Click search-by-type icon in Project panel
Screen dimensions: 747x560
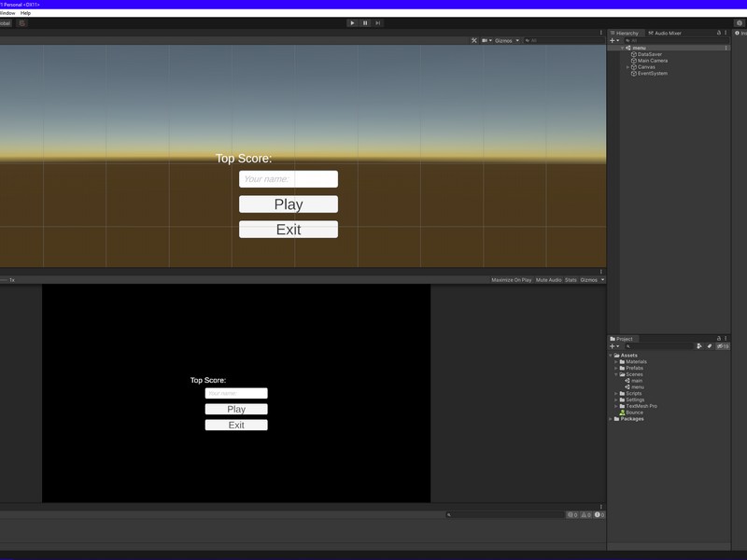[x=699, y=346]
